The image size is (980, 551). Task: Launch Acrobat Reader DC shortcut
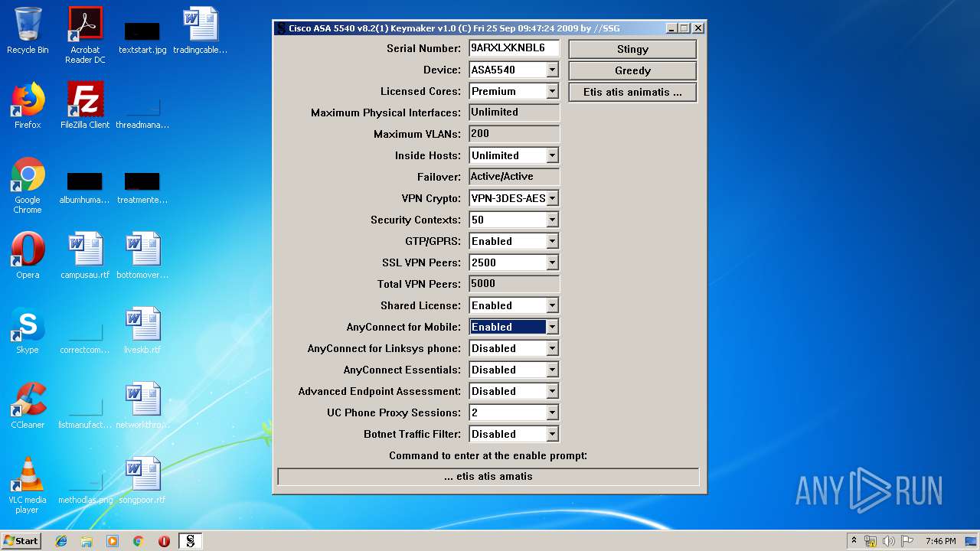tap(85, 35)
